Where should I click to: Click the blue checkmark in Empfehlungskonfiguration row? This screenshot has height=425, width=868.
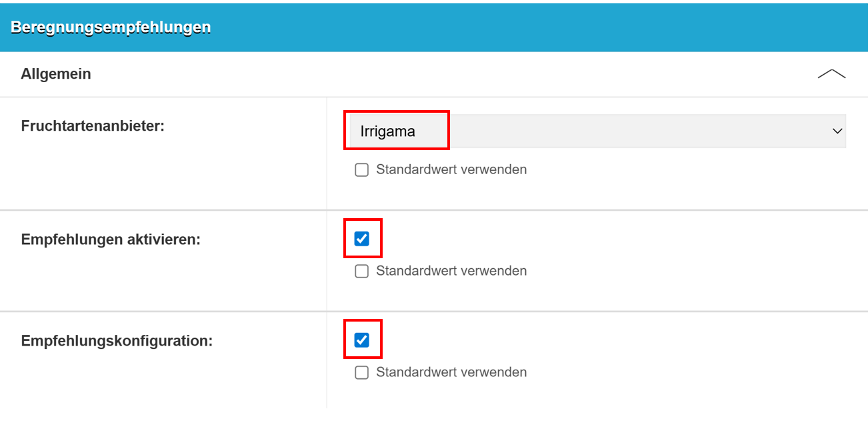click(x=362, y=340)
